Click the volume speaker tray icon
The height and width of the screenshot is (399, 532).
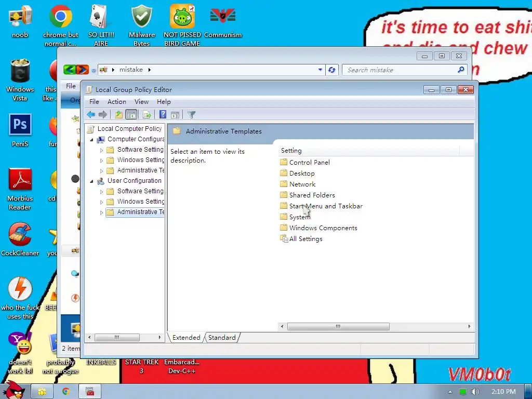click(475, 392)
